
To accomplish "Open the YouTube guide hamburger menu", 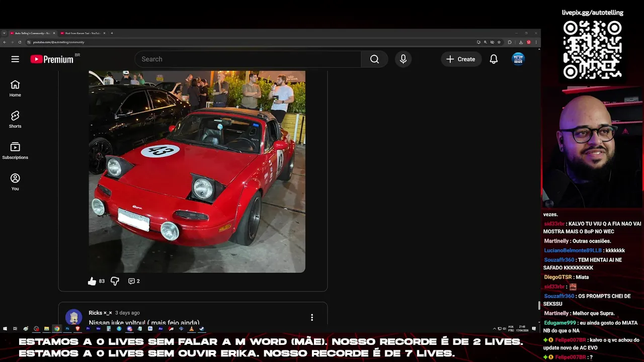I will click(x=15, y=59).
